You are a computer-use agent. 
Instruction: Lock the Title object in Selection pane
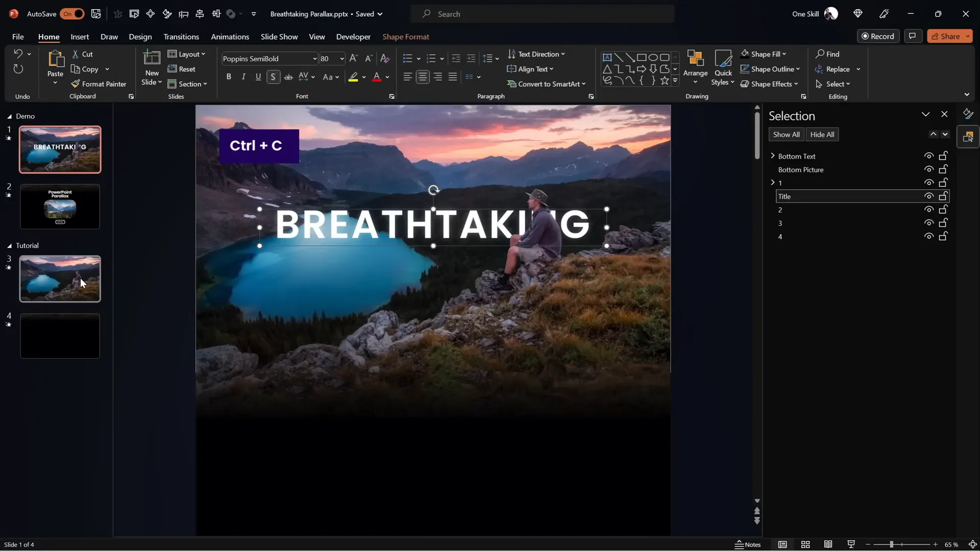pyautogui.click(x=944, y=196)
